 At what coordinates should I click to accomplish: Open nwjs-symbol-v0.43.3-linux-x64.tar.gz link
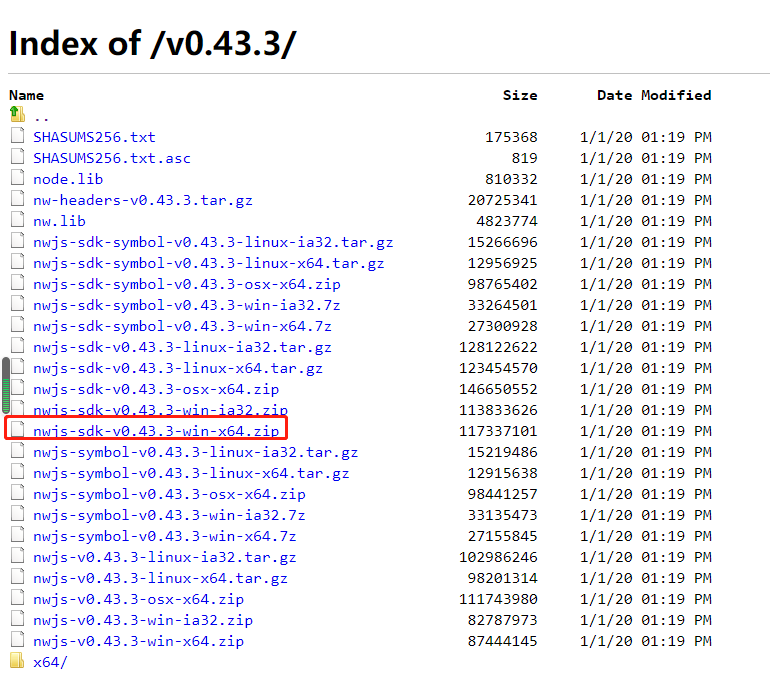click(191, 473)
